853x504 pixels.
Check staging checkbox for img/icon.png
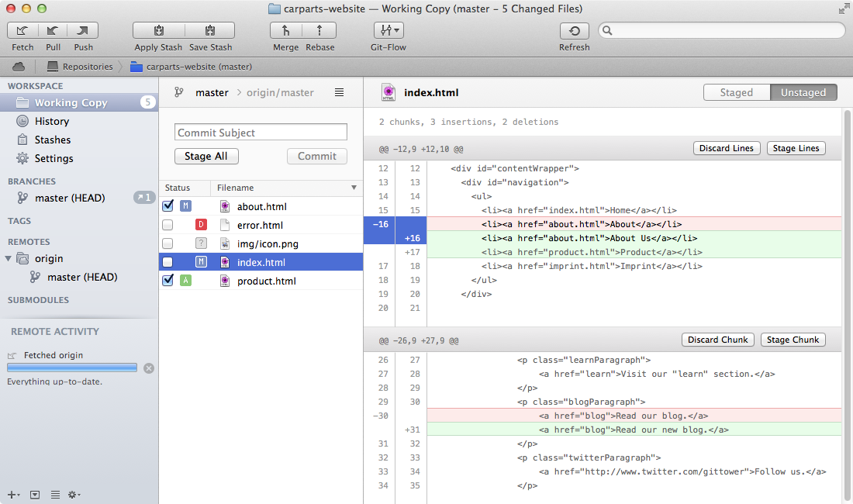[x=167, y=243]
